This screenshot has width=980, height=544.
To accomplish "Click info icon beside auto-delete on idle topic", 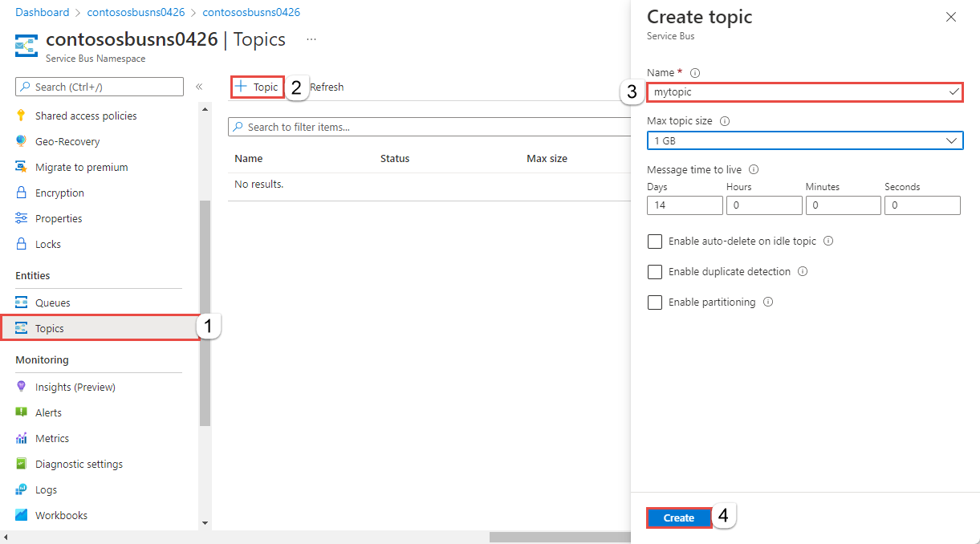I will point(828,241).
